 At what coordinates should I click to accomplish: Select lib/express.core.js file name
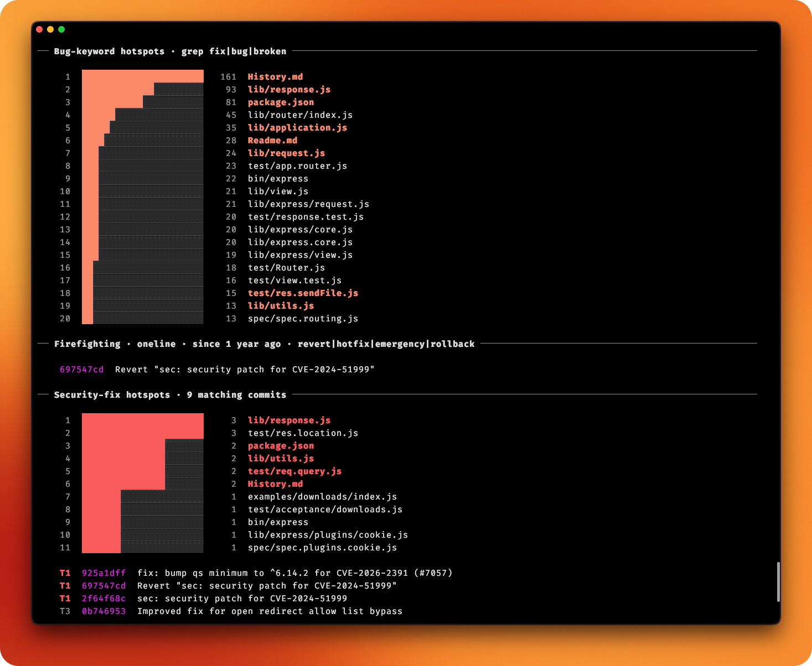(x=300, y=242)
